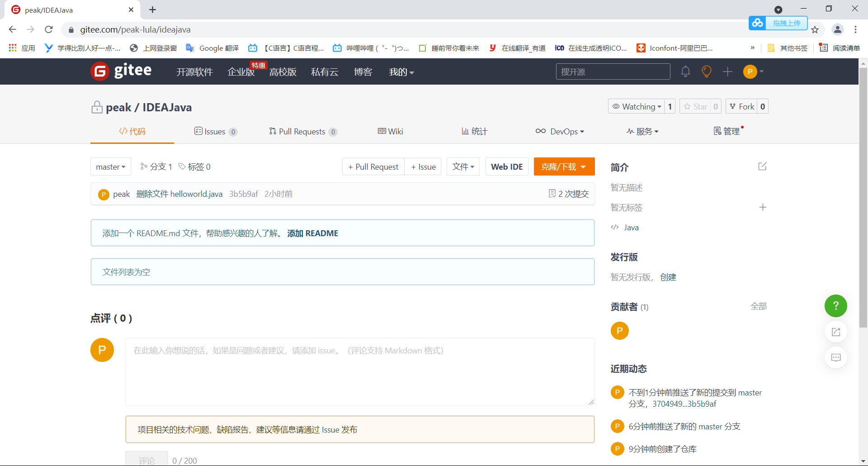Open the notifications bell icon
The image size is (868, 466).
coord(685,71)
